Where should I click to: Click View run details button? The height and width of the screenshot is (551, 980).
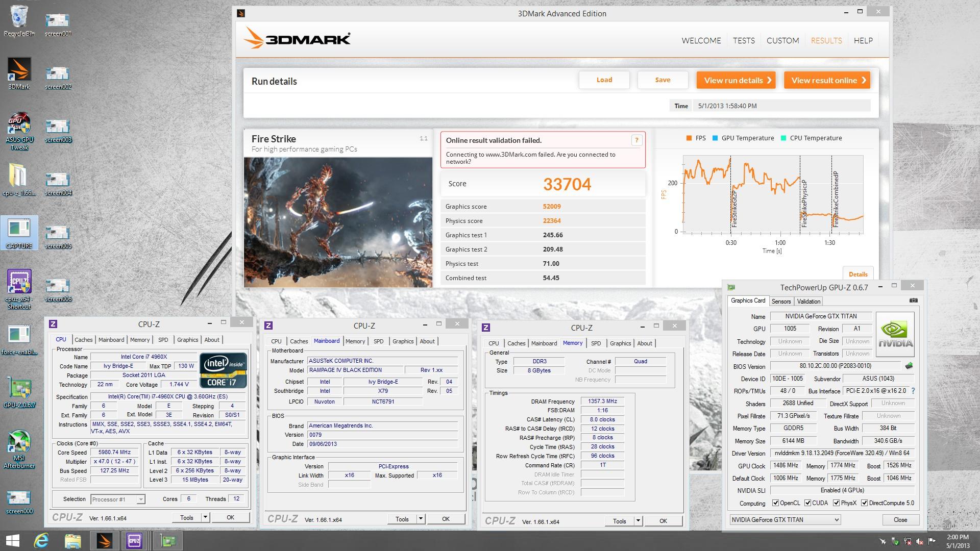[x=736, y=80]
